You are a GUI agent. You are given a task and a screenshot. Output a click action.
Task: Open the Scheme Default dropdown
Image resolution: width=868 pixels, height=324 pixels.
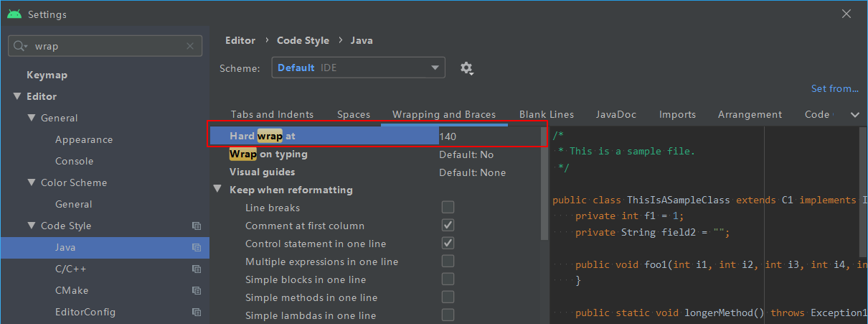tap(358, 68)
